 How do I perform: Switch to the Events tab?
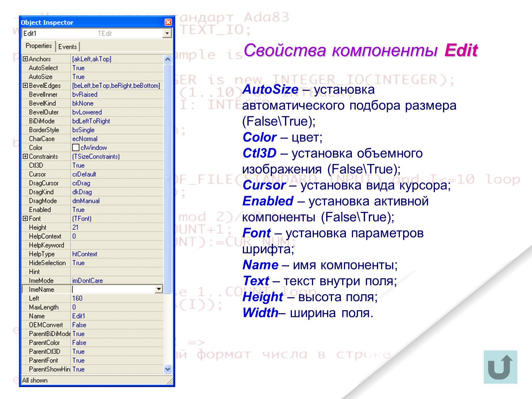coord(67,47)
